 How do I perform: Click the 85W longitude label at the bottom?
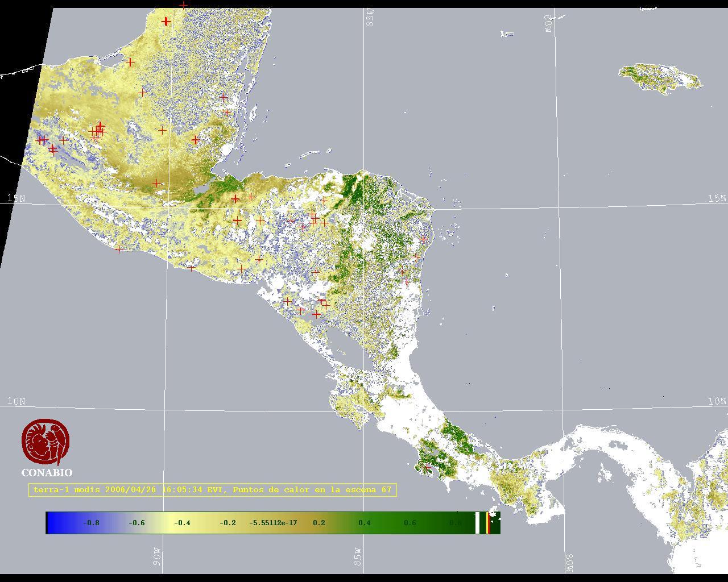coord(358,556)
